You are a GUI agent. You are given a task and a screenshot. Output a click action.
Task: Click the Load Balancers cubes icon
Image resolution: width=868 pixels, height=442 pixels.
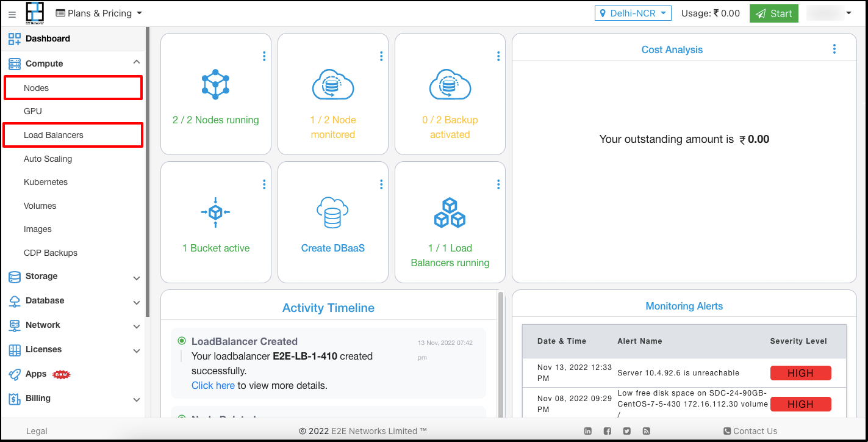(450, 212)
